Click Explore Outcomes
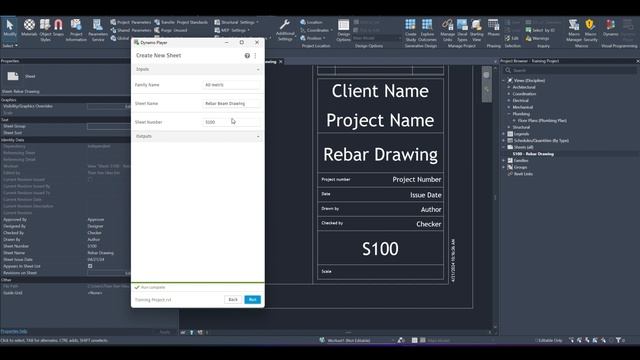The width and height of the screenshot is (640, 360). click(x=427, y=29)
